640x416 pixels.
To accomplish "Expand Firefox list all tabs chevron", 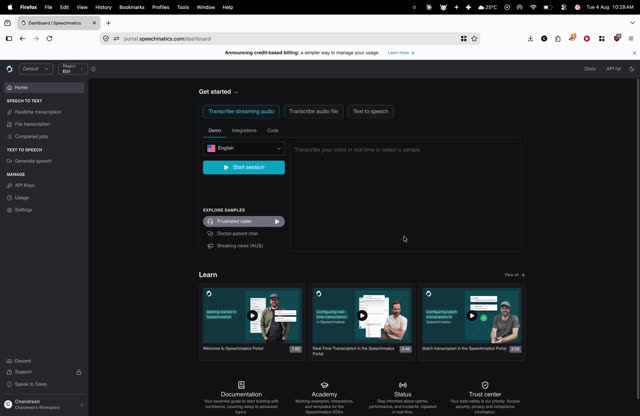I will [632, 23].
